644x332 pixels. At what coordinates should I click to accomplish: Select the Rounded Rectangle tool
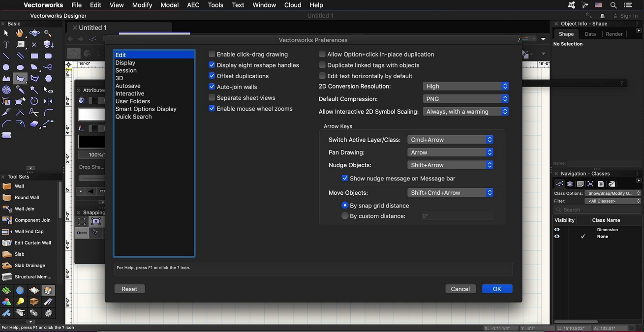[48, 56]
